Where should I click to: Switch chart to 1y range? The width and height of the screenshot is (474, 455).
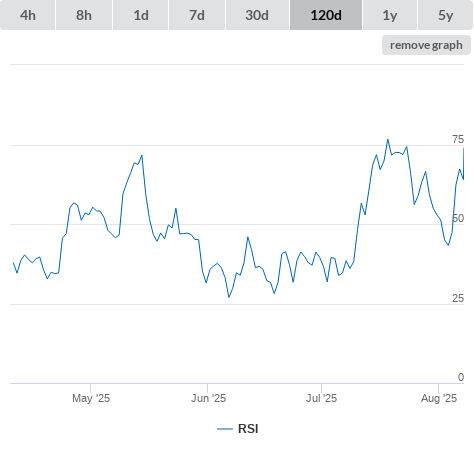(390, 15)
